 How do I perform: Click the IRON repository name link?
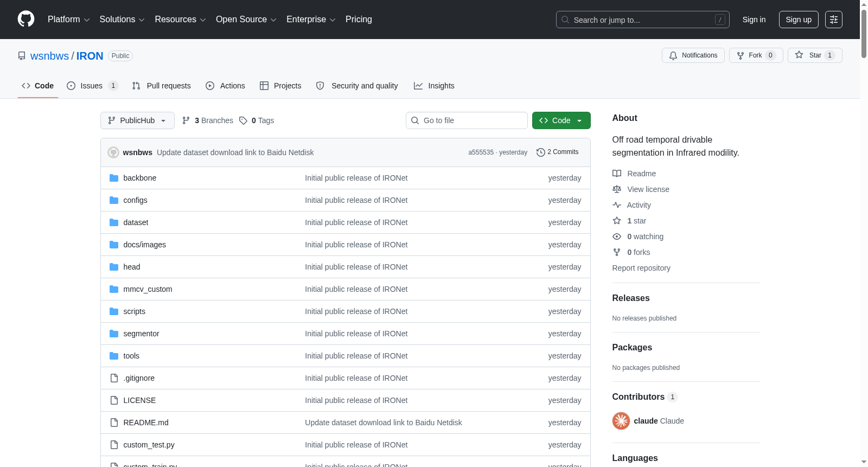click(90, 56)
